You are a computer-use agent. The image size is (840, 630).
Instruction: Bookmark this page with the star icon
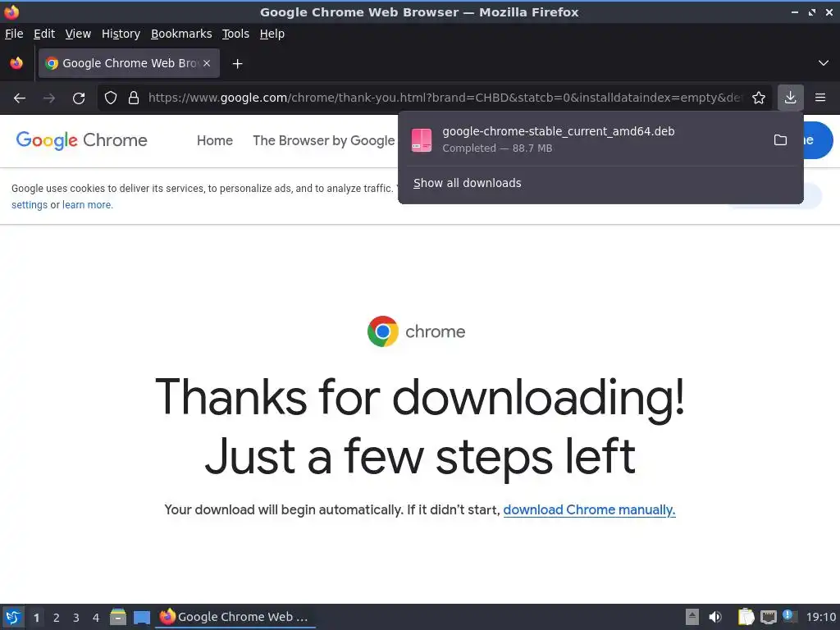pyautogui.click(x=758, y=98)
